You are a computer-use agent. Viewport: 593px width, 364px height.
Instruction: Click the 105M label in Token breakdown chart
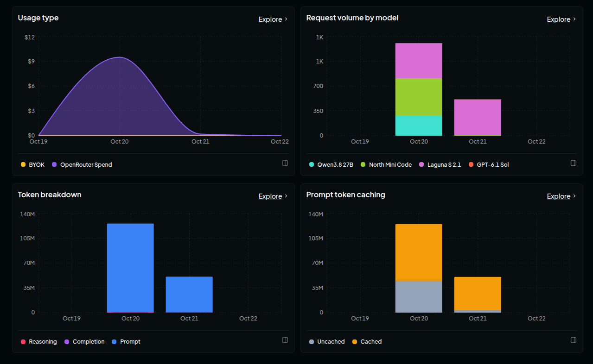click(x=26, y=238)
